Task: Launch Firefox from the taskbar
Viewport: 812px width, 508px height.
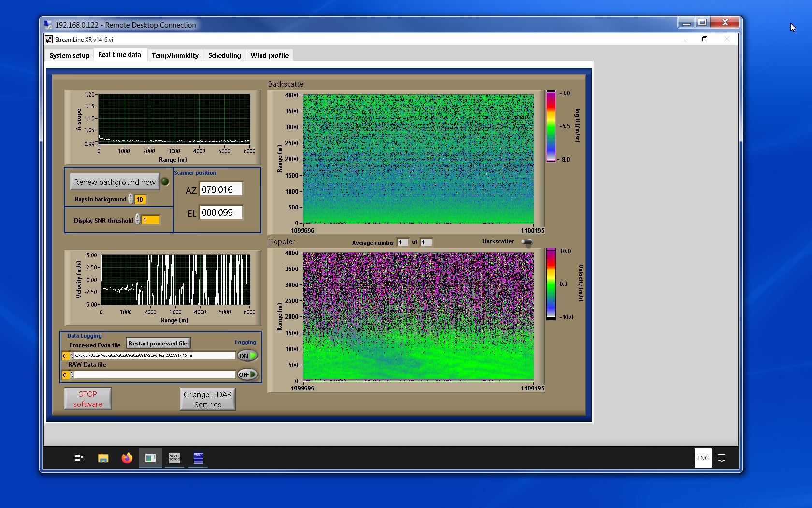Action: [x=127, y=458]
